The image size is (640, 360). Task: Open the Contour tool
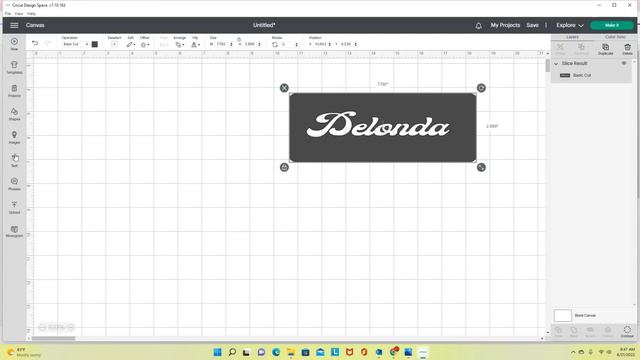click(627, 331)
